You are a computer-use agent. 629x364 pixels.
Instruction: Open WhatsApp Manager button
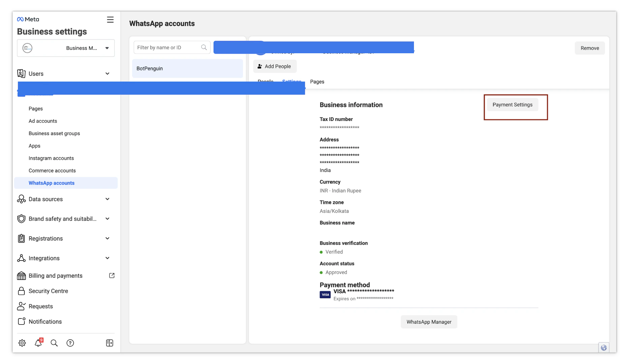pos(429,322)
